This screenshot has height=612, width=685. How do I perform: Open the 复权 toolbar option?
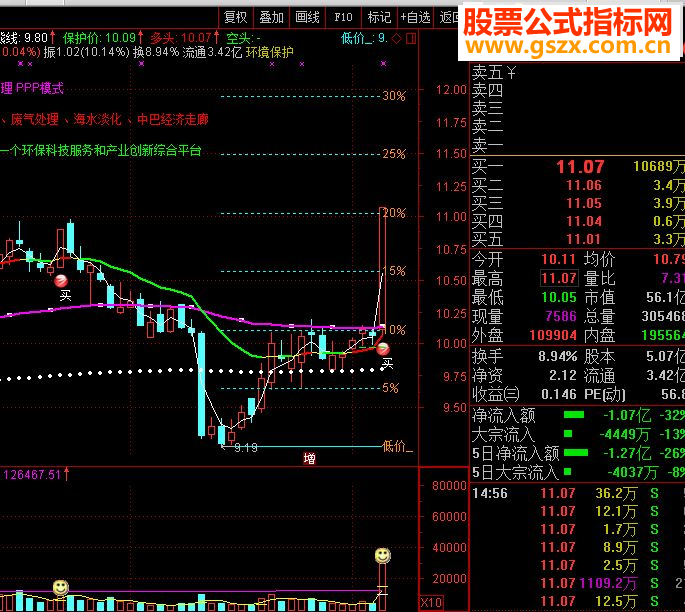[x=235, y=17]
